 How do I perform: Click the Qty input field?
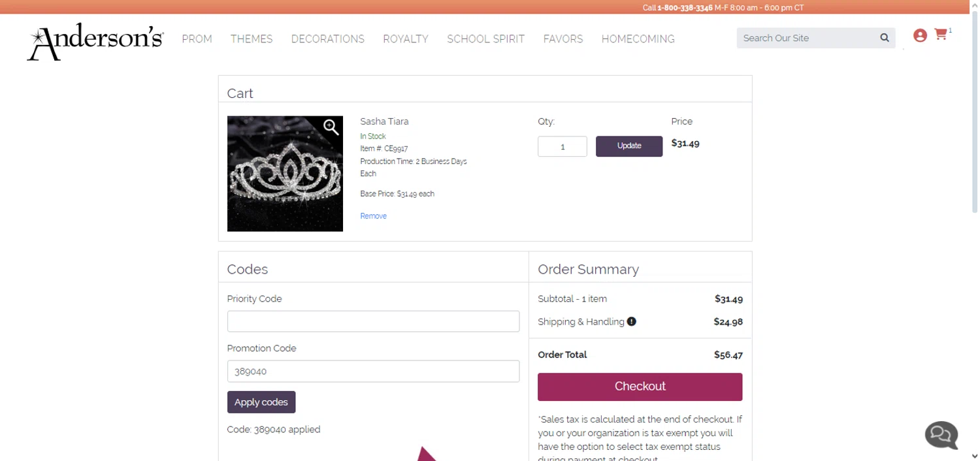pyautogui.click(x=563, y=146)
